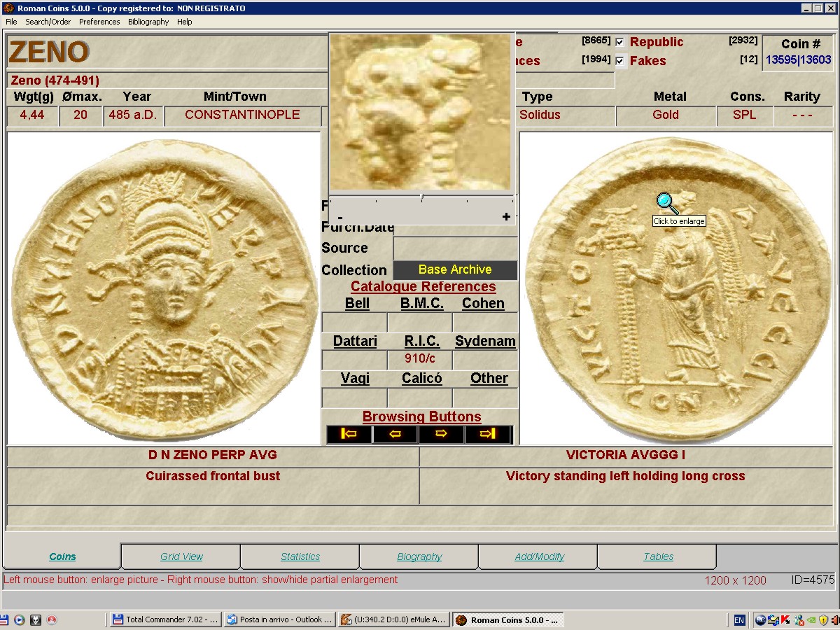Screen dimensions: 840x630
Task: Click the Collection field showing Base Archive
Action: point(455,269)
